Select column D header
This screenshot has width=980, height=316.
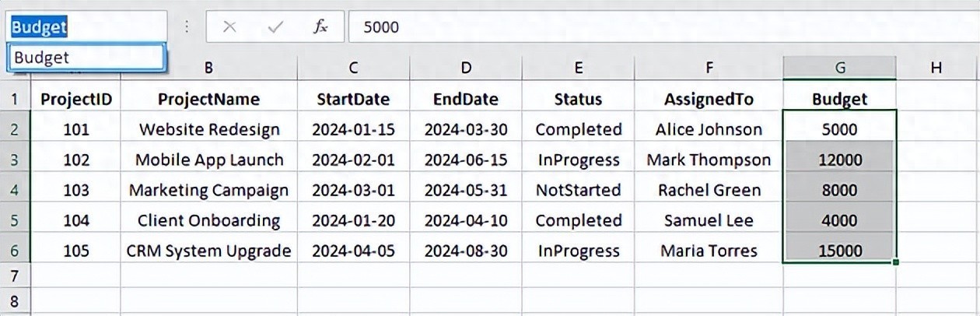pos(466,68)
